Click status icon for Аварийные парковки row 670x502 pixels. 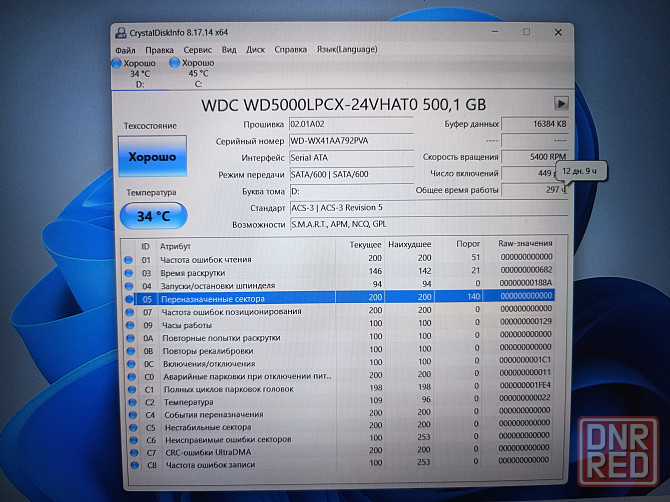(132, 377)
